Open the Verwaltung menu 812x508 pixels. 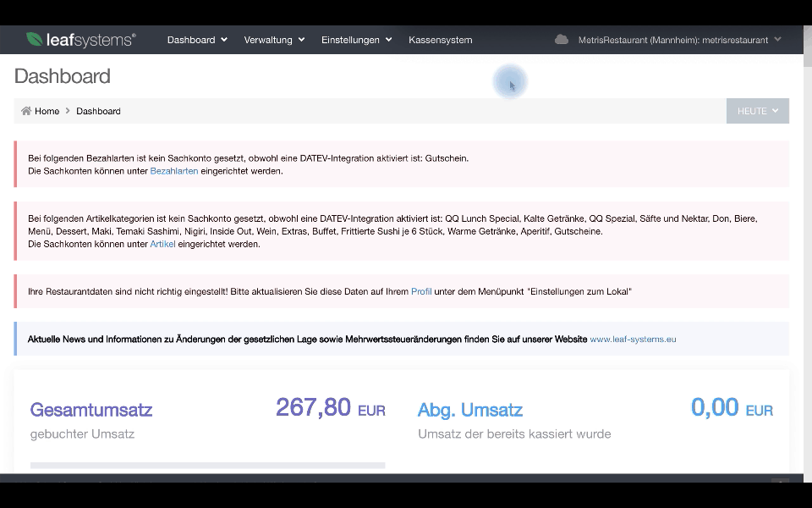267,39
